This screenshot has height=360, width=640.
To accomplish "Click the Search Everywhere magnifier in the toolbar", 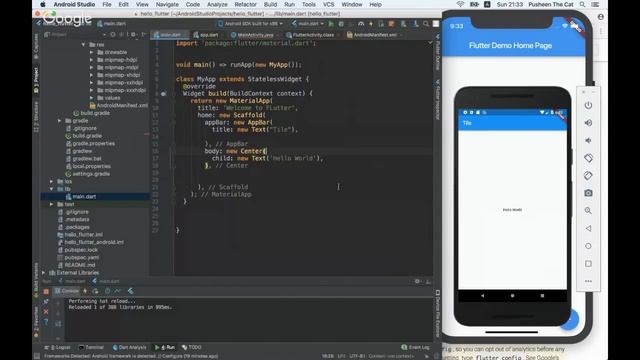I will coord(426,24).
